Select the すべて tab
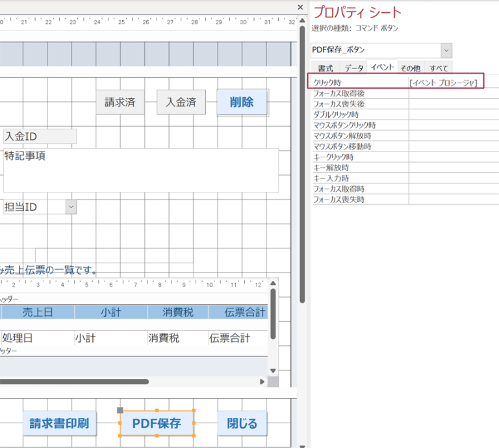Screen dimensions: 499x448 click(439, 68)
